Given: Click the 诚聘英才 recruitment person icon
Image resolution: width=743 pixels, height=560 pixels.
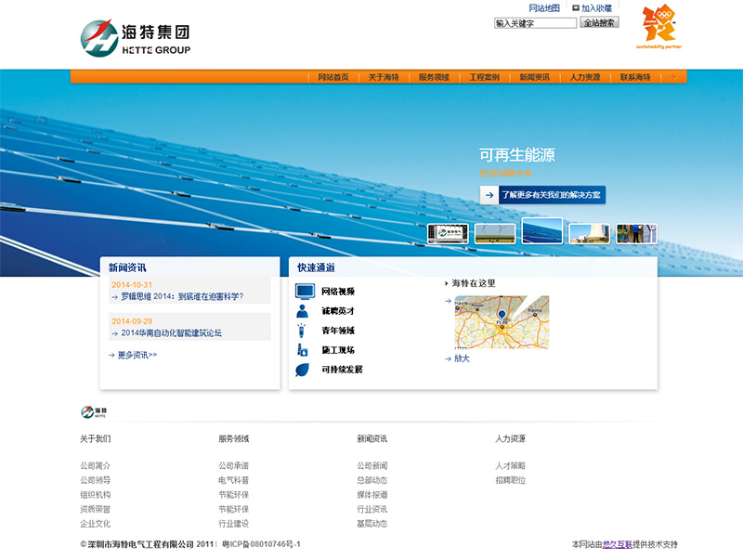Looking at the screenshot, I should pos(301,310).
